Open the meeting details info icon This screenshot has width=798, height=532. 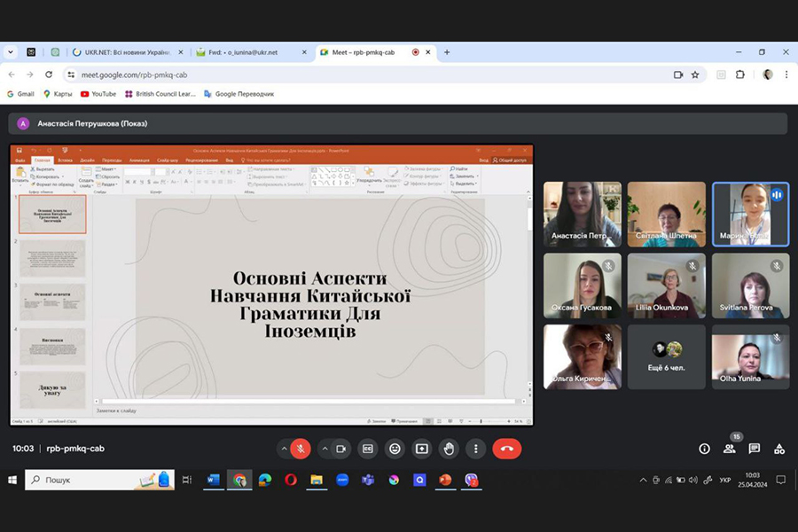tap(704, 449)
